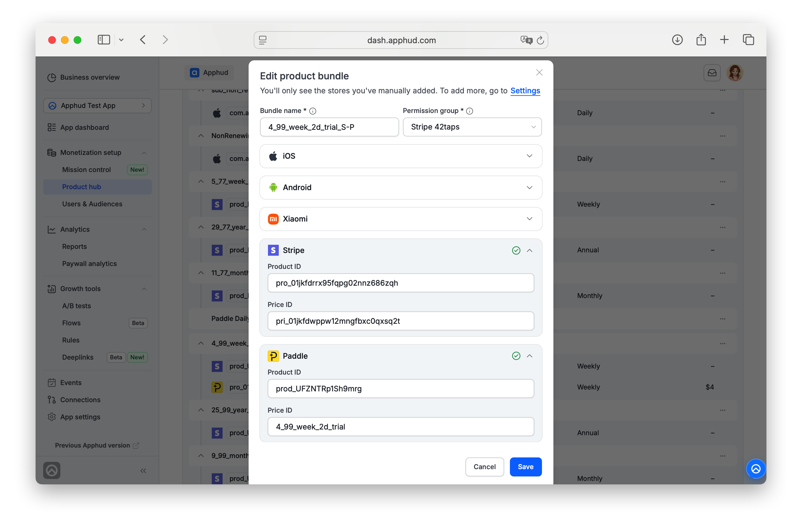The width and height of the screenshot is (802, 532).
Task: Click the Paddle Price ID field
Action: click(x=400, y=426)
